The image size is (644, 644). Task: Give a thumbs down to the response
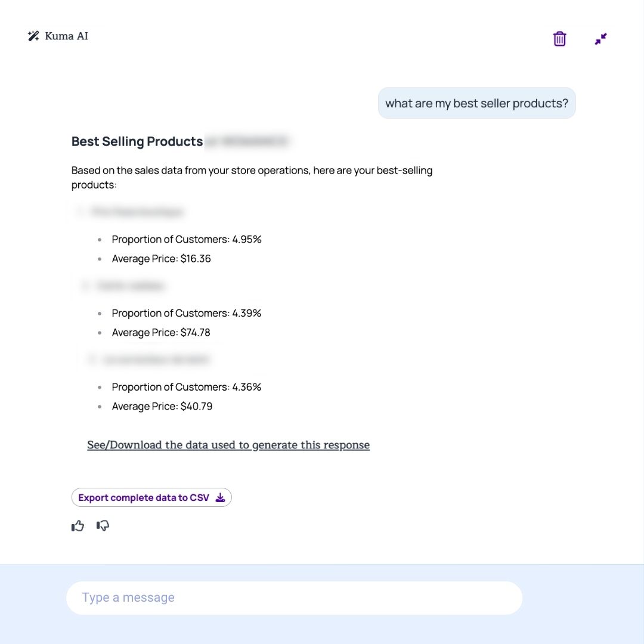pos(103,526)
